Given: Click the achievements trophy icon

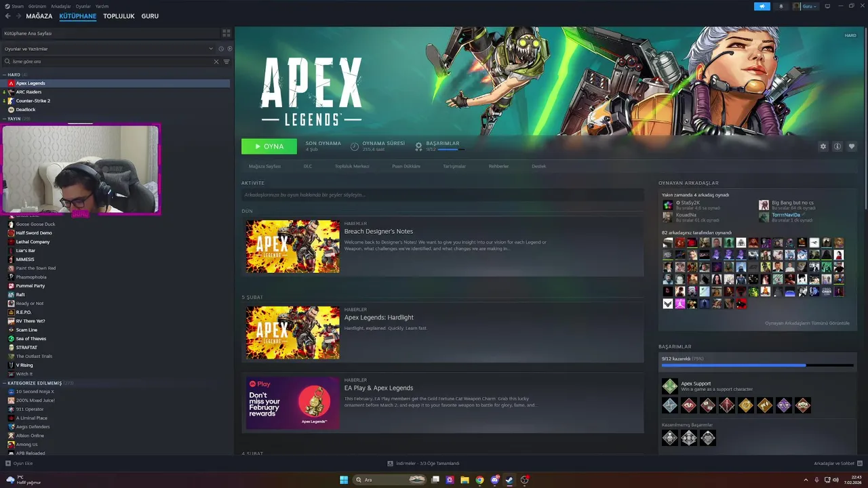Looking at the screenshot, I should [420, 146].
